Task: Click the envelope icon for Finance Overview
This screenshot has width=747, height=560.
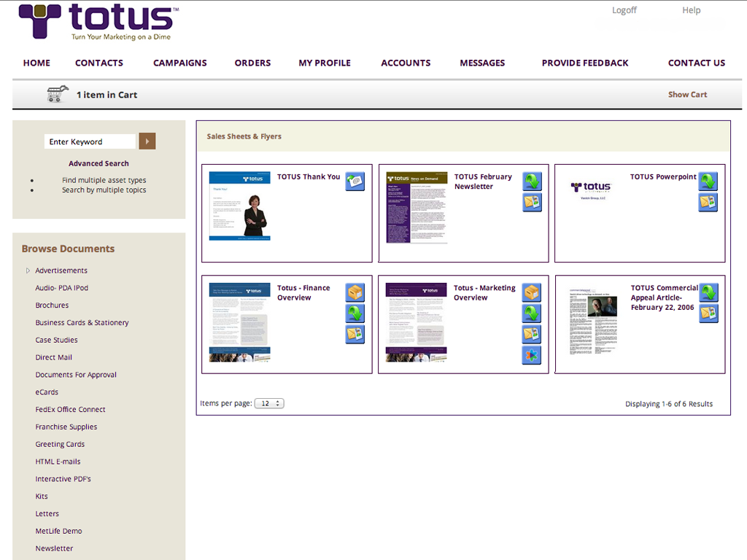Action: (355, 334)
